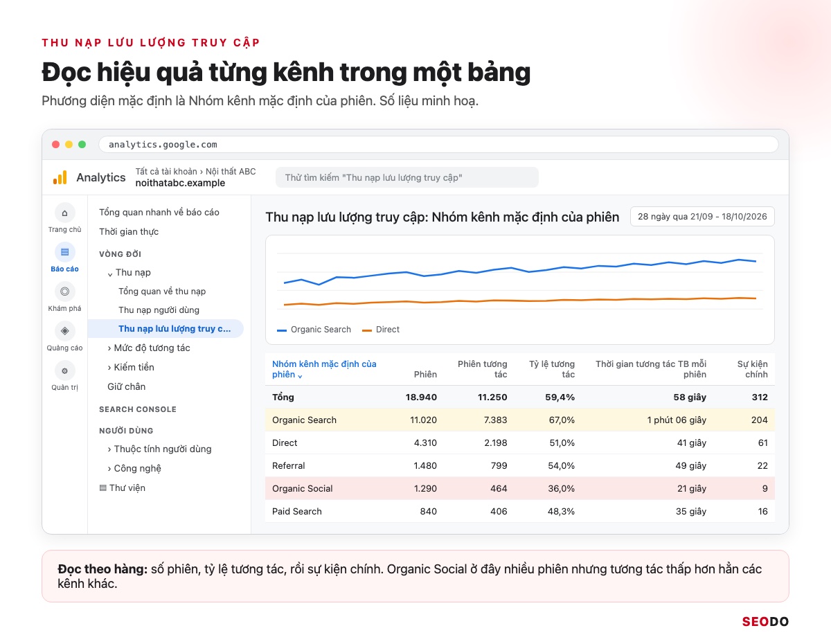Click the Organic Social row label

click(303, 488)
